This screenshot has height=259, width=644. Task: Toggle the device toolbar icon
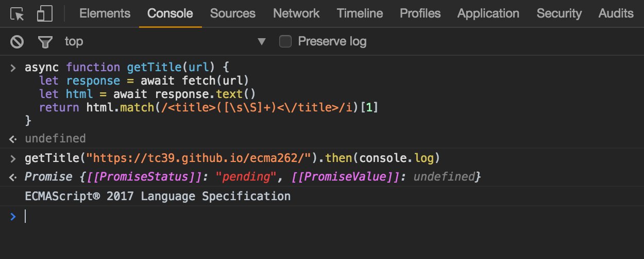coord(45,14)
